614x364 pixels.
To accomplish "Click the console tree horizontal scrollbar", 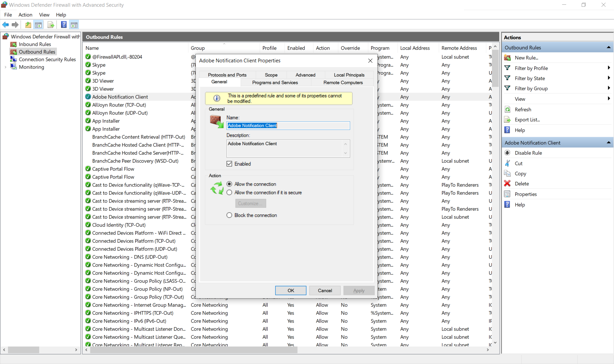I will pos(24,350).
